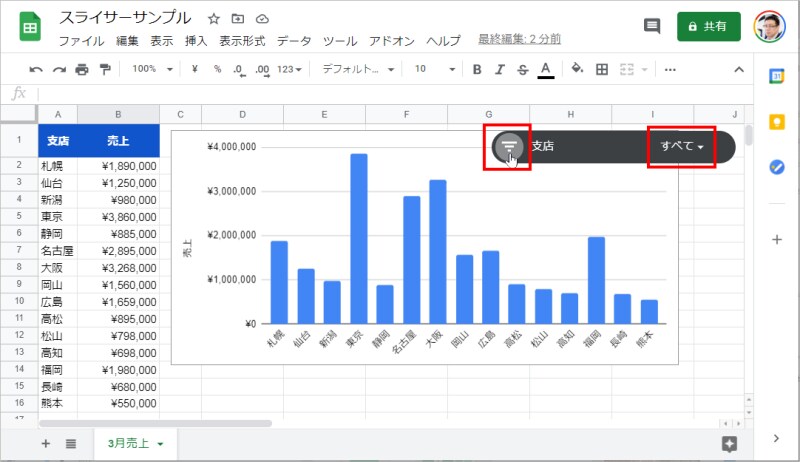800x462 pixels.
Task: Toggle strikethrough formatting
Action: (522, 69)
